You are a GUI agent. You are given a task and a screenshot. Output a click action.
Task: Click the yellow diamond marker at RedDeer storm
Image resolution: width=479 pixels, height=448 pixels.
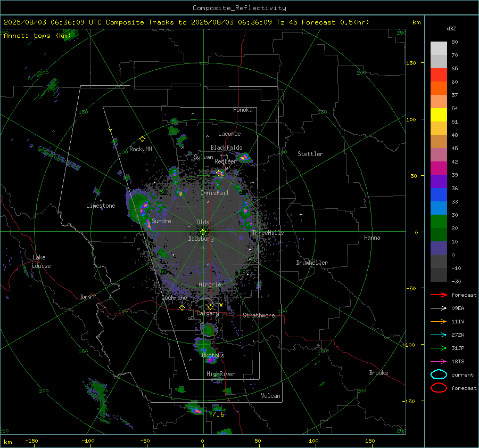pos(219,173)
